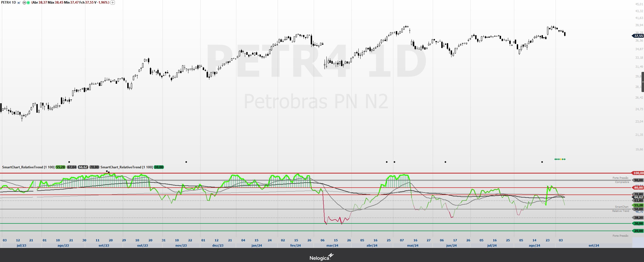The image size is (644, 262).
Task: Click the ago/24 month label on time axis
Action: coord(534,245)
